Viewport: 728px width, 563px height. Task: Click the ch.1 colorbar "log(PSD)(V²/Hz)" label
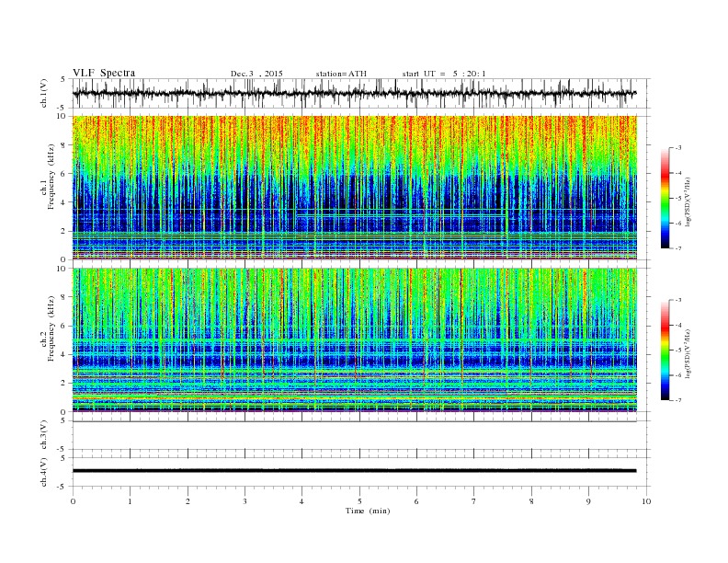688,201
